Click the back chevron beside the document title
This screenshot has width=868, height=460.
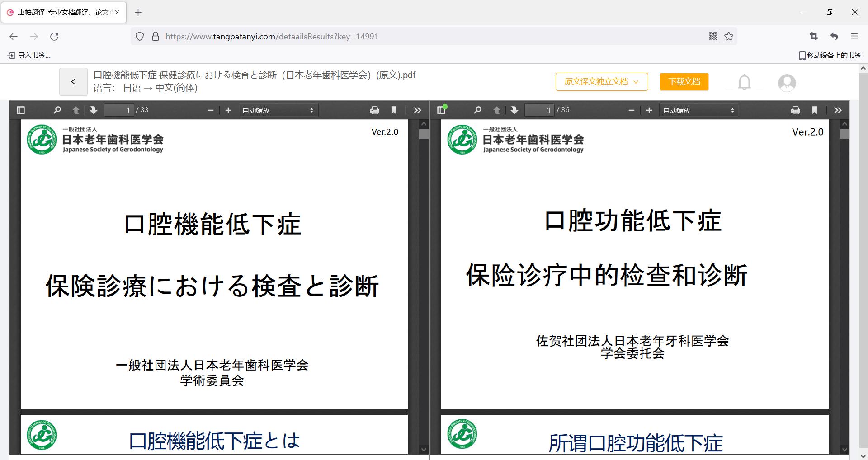click(x=73, y=81)
